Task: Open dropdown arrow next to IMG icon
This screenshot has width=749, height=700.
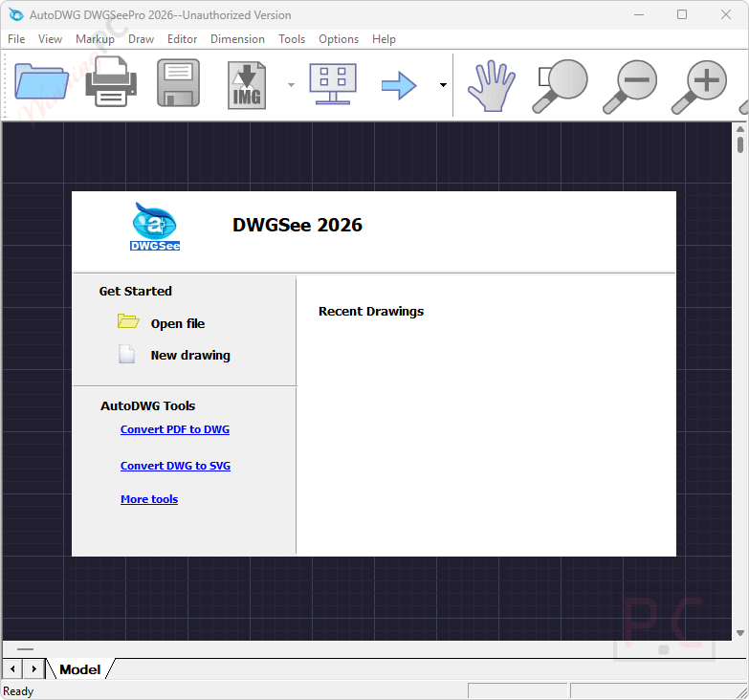Action: tap(291, 85)
